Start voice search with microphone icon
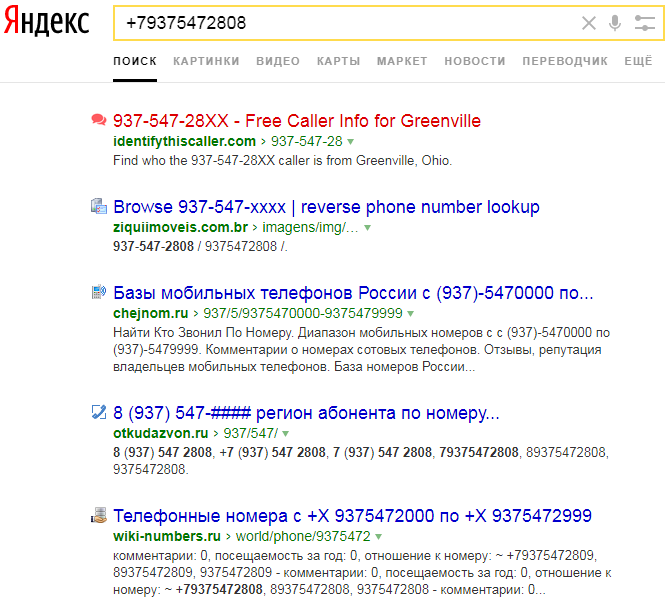 tap(615, 23)
